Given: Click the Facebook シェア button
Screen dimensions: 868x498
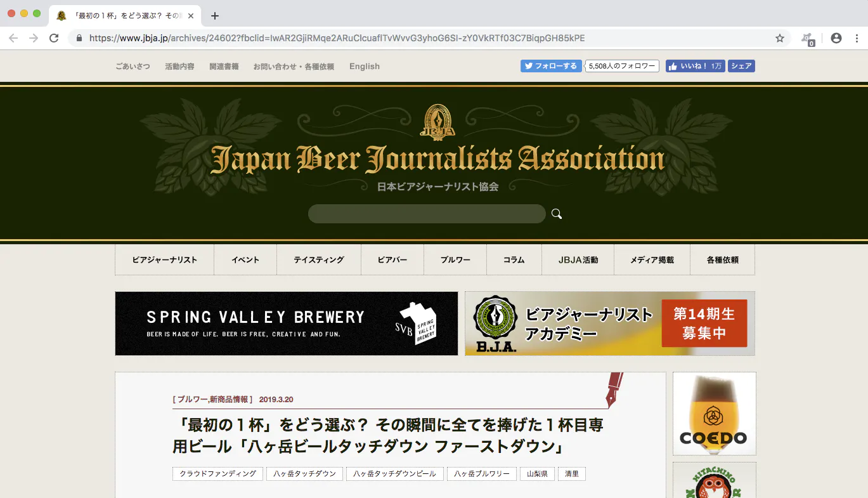Looking at the screenshot, I should [x=741, y=66].
